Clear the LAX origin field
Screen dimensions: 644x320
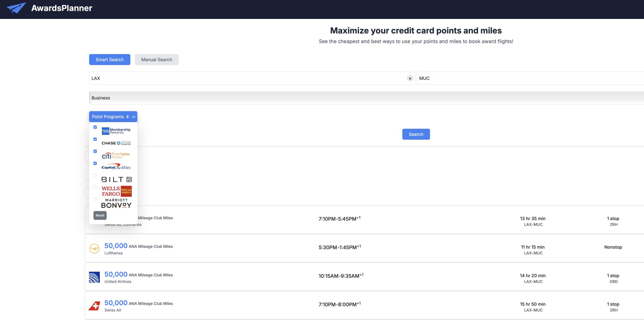(410, 79)
